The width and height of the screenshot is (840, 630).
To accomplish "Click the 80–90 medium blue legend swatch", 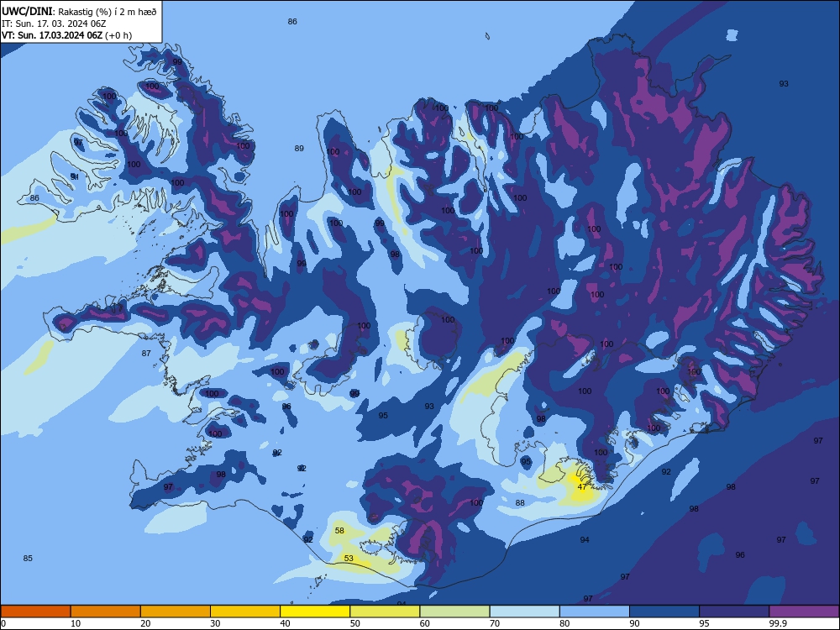I will (595, 612).
